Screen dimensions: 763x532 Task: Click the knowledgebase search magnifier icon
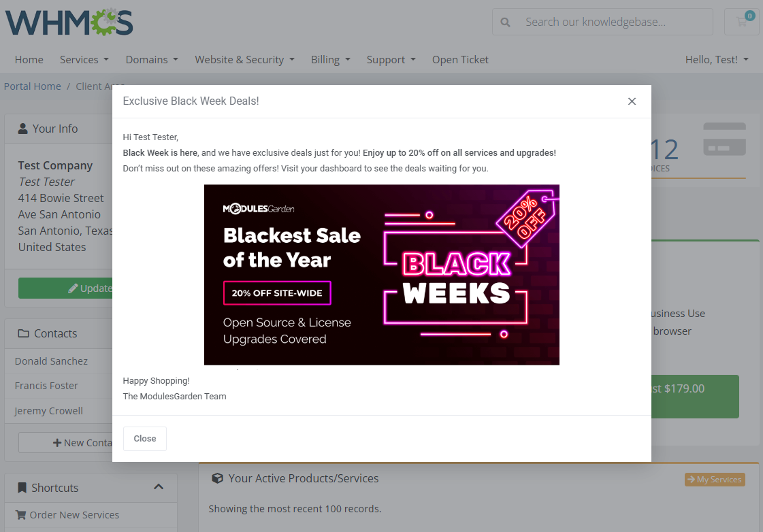505,22
